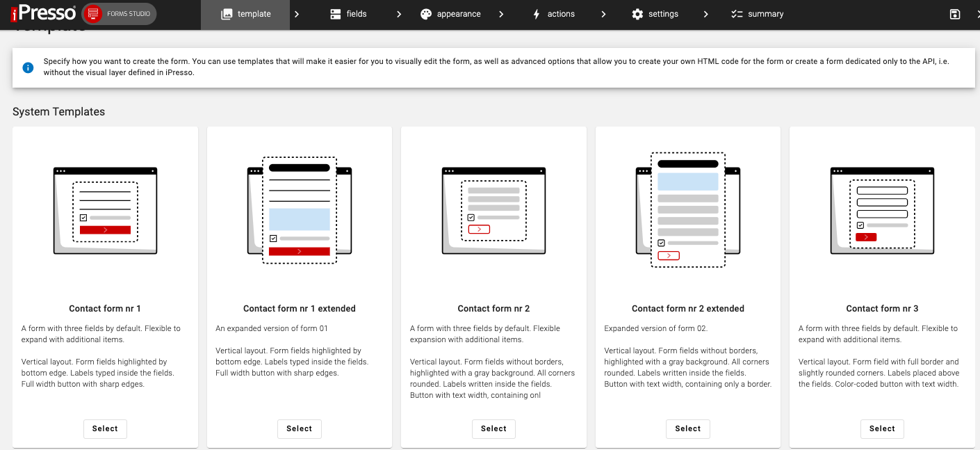Select the Contact form nr 1 template
Screen dimensions: 980x450
tap(105, 428)
